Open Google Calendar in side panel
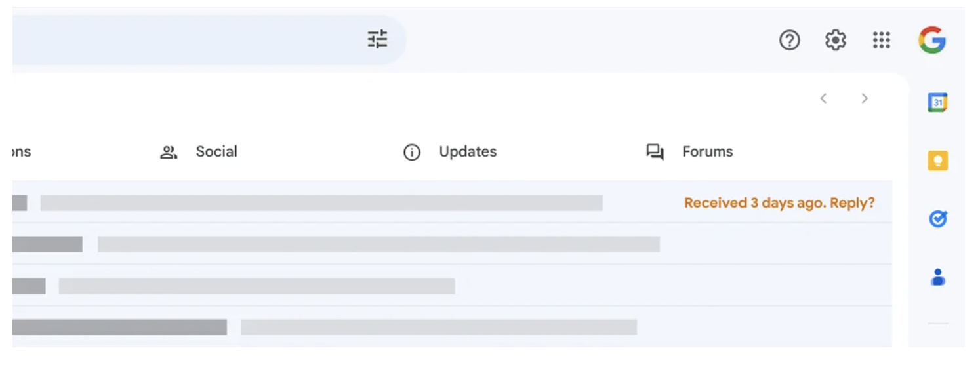Viewport: 980px width, 380px height. point(938,103)
